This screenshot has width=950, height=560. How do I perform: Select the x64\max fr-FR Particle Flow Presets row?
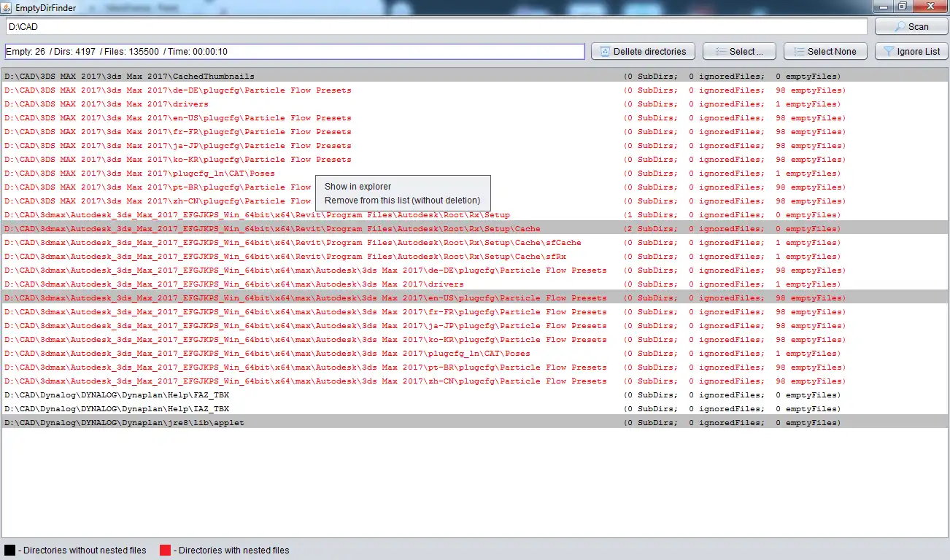(x=474, y=312)
